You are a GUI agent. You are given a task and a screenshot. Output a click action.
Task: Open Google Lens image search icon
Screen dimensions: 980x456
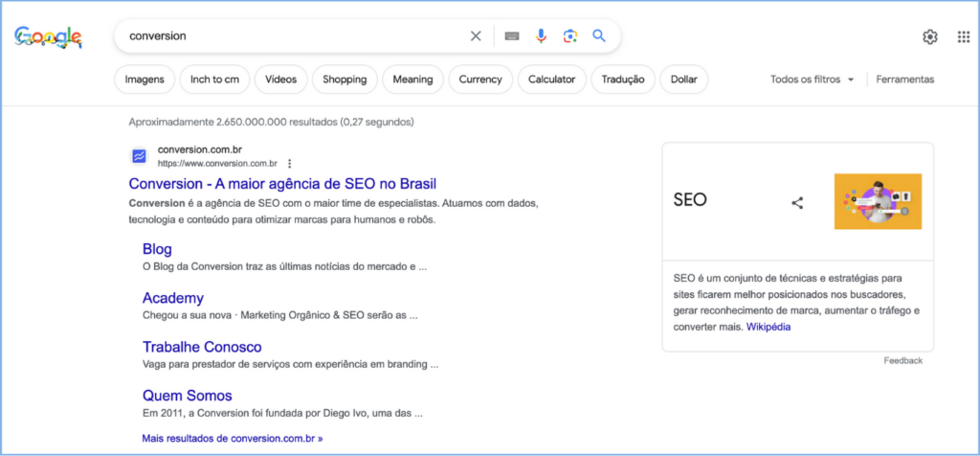point(569,36)
